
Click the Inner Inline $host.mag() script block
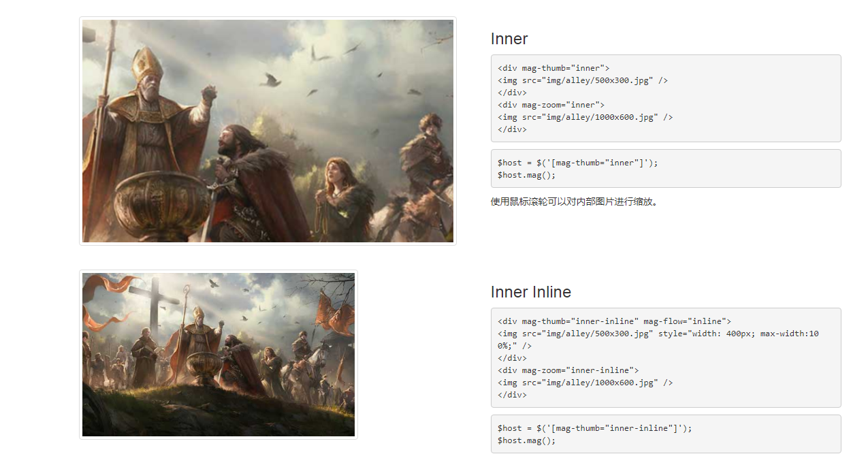point(665,434)
